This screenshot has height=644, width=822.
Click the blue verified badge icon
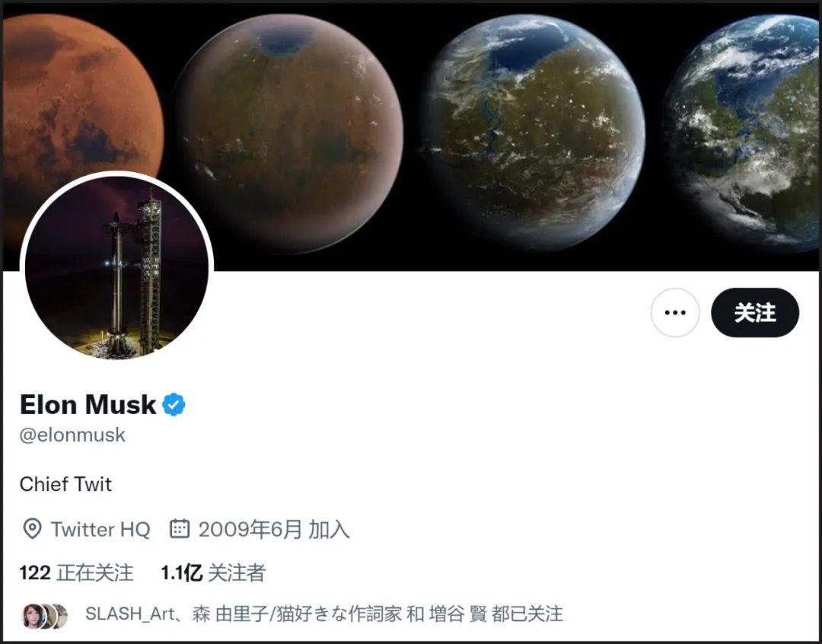pos(174,404)
